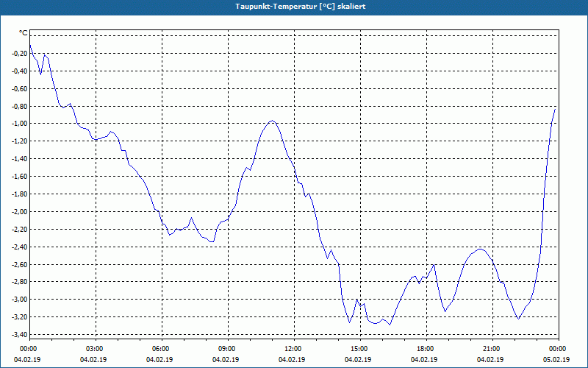Select the -2,00 y-axis label
The width and height of the screenshot is (588, 368).
pyautogui.click(x=20, y=211)
